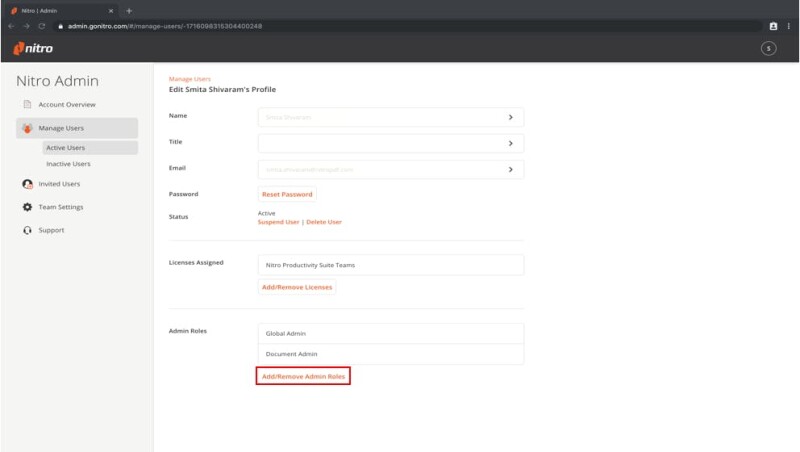Image resolution: width=800 pixels, height=452 pixels.
Task: Click the browser forward arrow
Action: (27, 26)
